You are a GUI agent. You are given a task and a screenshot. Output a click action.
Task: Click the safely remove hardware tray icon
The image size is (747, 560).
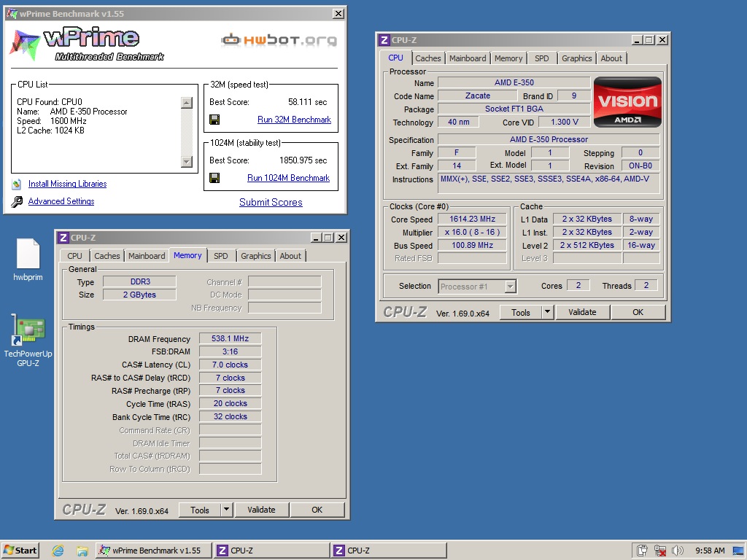click(642, 551)
